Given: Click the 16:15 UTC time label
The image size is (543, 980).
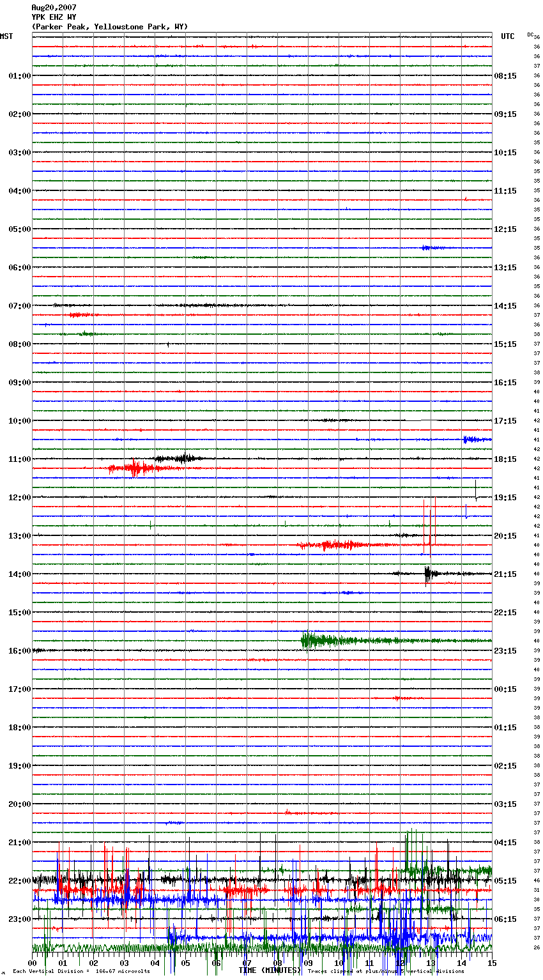Looking at the screenshot, I should point(505,383).
